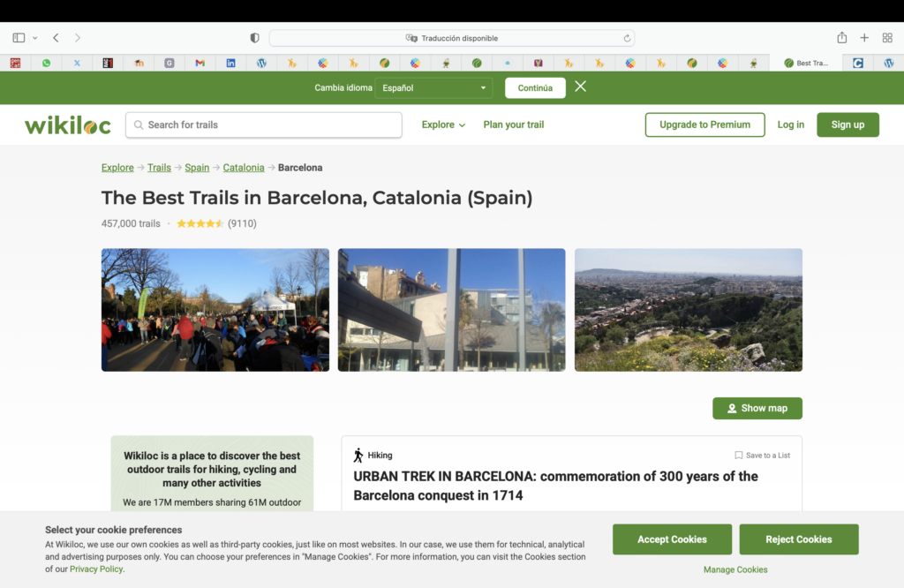Switch to the Moodle tab with graduation cap
This screenshot has height=588, width=904.
pyautogui.click(x=139, y=63)
